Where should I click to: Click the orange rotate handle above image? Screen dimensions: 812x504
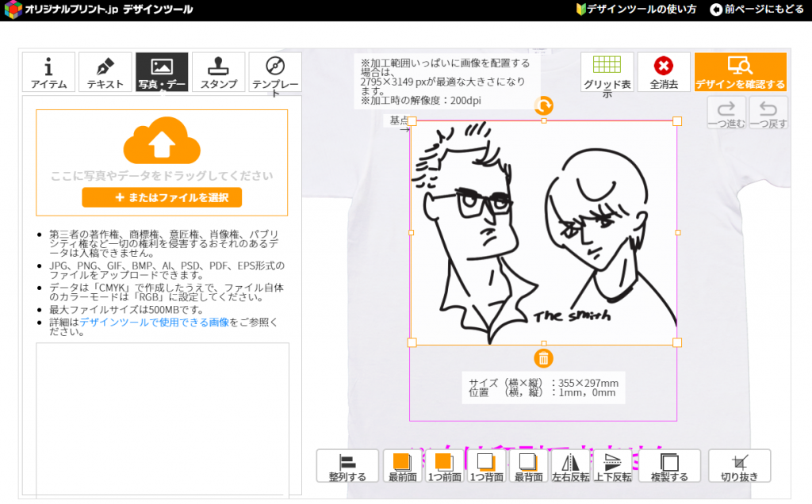click(543, 106)
